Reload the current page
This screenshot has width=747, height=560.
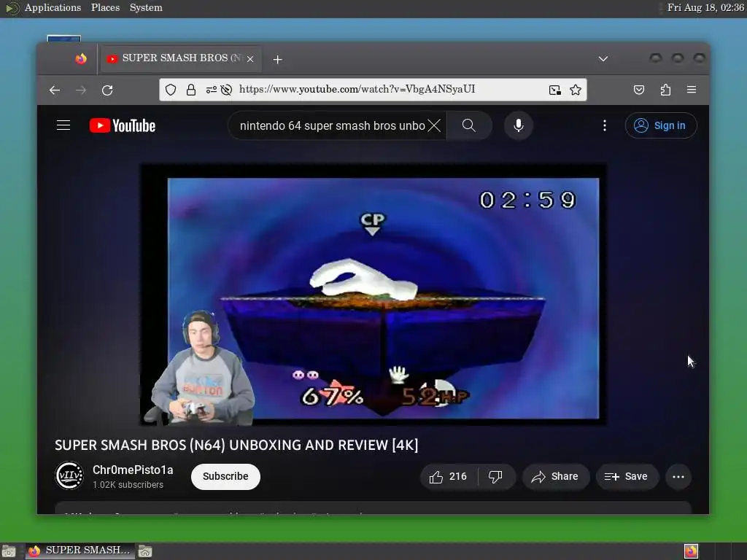(x=107, y=90)
